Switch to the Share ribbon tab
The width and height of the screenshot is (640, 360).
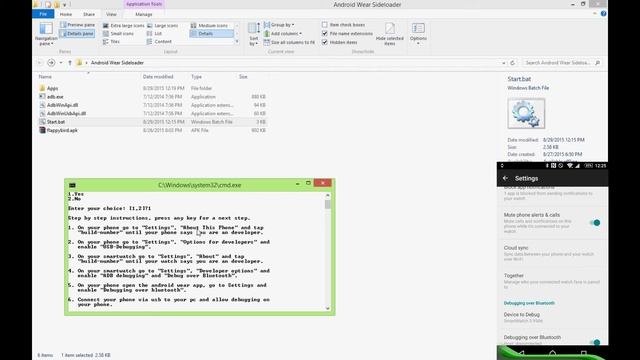[x=89, y=14]
